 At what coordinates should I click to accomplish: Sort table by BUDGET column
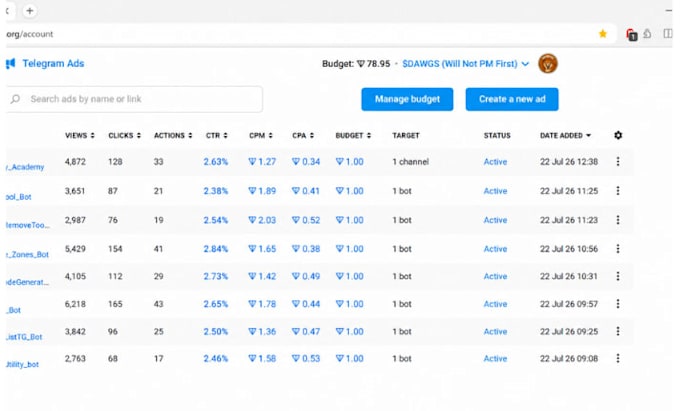pos(353,135)
